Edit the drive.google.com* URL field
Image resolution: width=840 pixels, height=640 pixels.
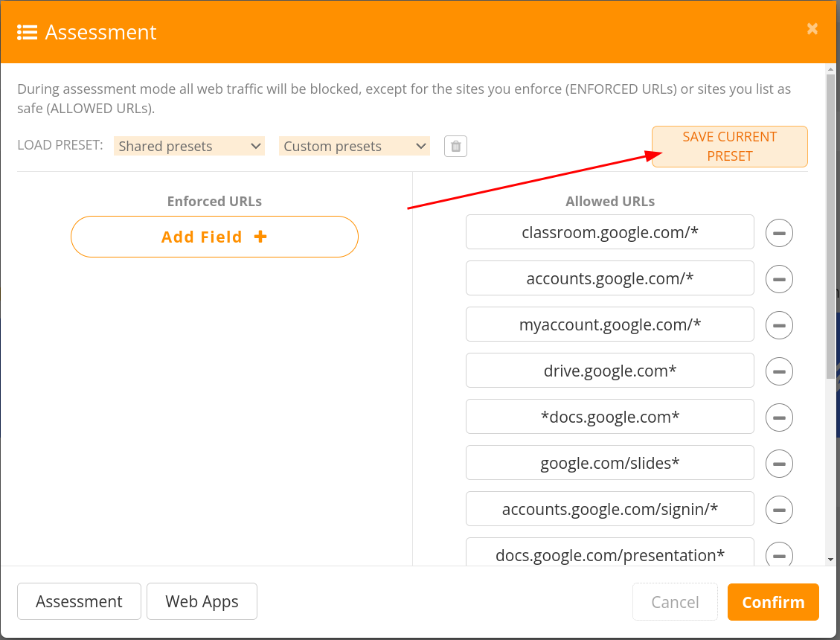[x=609, y=371]
